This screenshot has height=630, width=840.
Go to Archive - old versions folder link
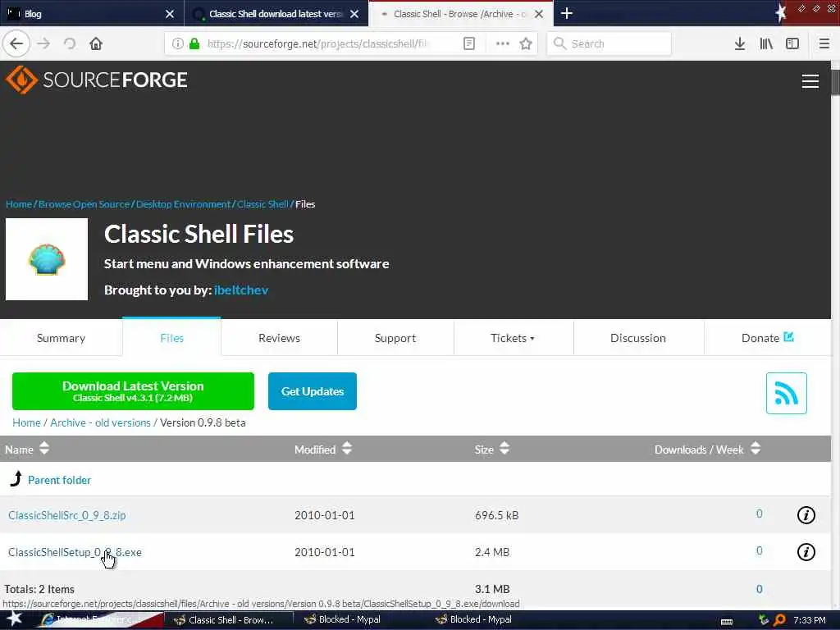pos(100,422)
